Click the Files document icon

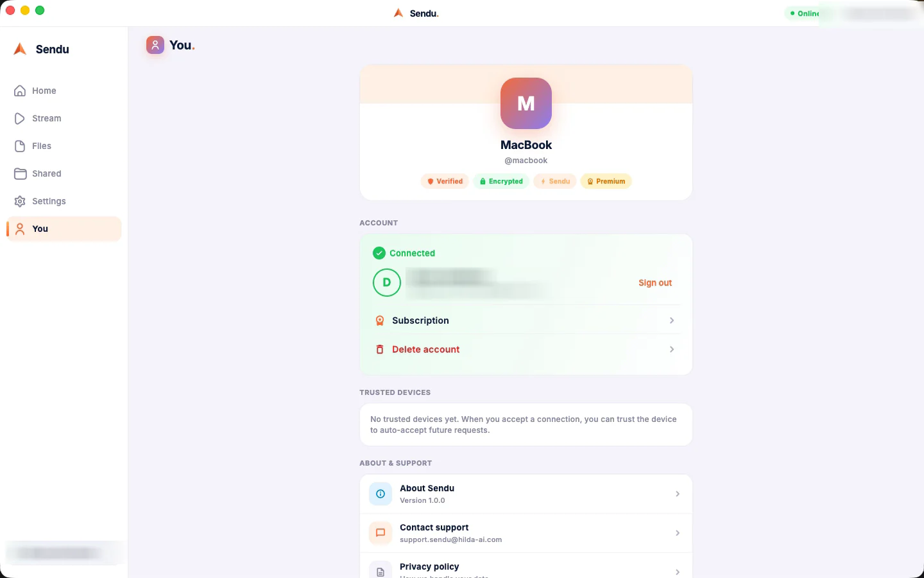(20, 146)
